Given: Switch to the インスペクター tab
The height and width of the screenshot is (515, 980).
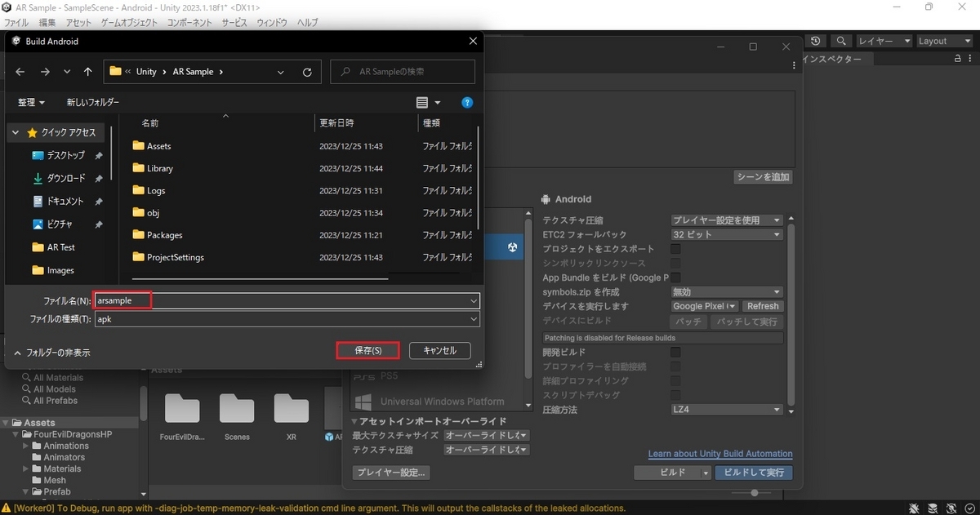Looking at the screenshot, I should 832,60.
